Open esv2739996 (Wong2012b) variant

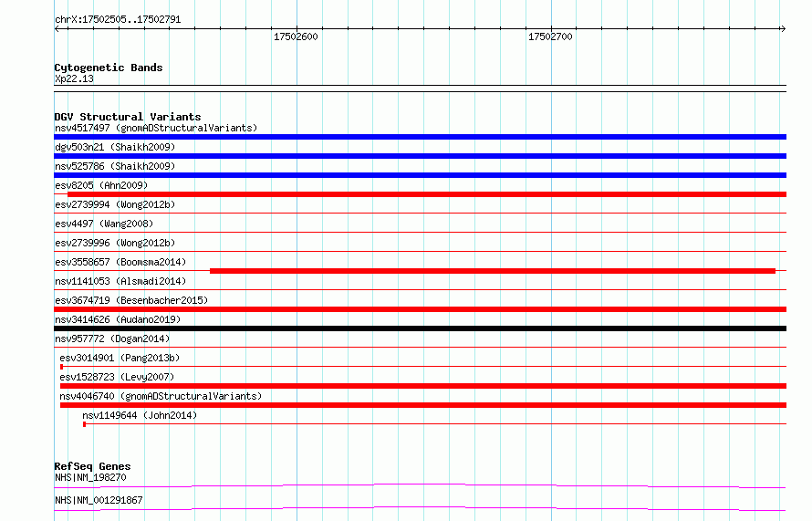pyautogui.click(x=115, y=243)
